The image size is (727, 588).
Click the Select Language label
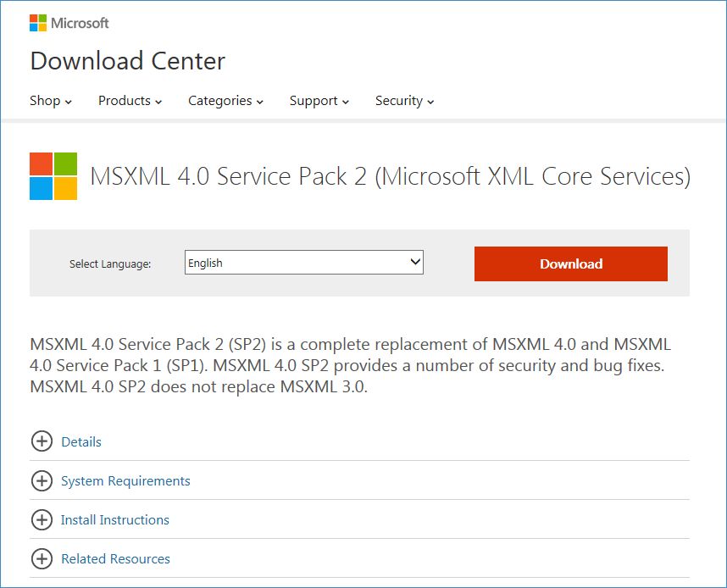pos(110,263)
